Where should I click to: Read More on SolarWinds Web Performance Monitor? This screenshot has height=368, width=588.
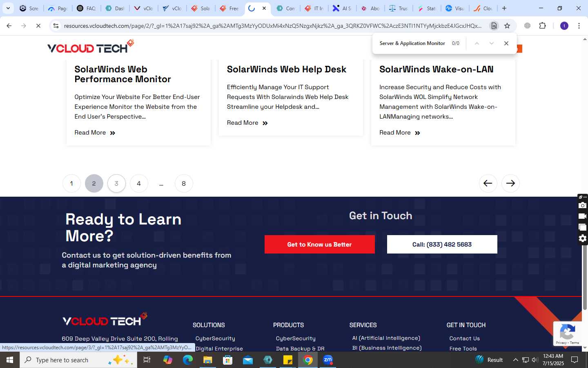click(95, 132)
